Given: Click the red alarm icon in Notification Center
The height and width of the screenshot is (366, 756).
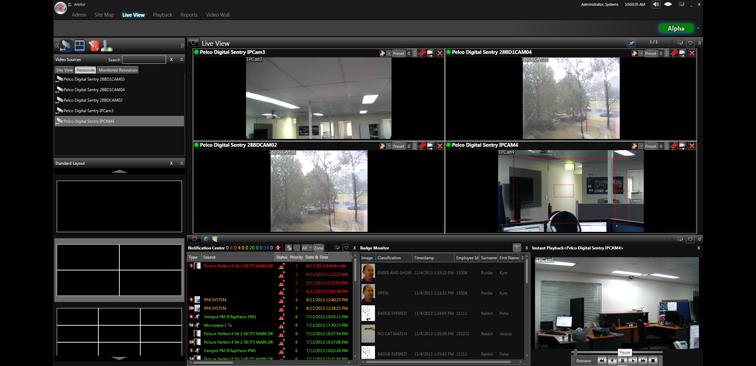Looking at the screenshot, I should tap(278, 248).
